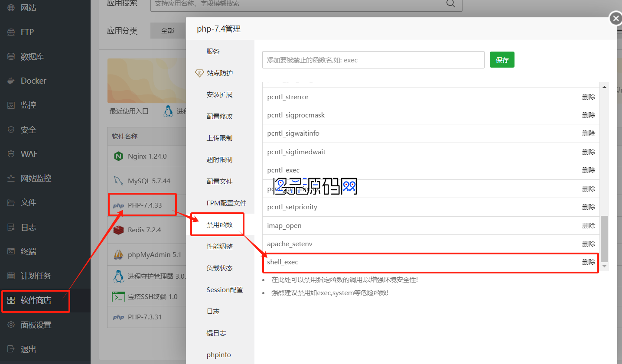Delete the imap_open function entry
Viewport: 622px width, 364px height.
(589, 226)
